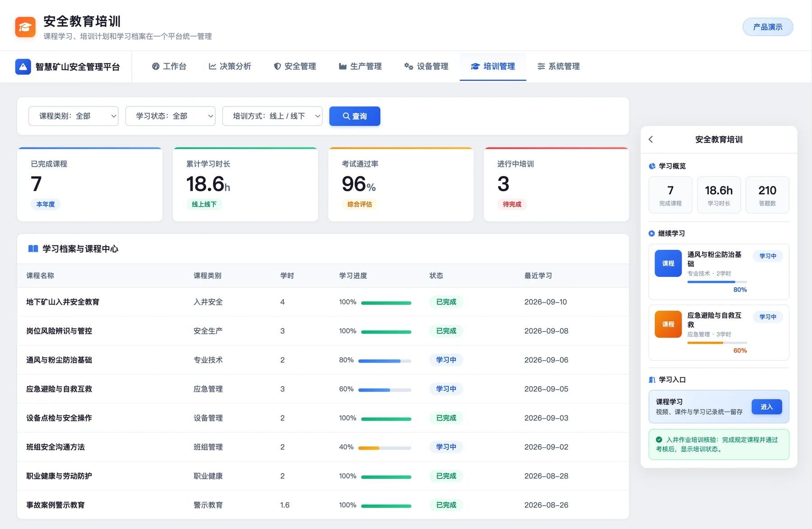Click the 学习中 badge on 通风与粉尘防治基础 card
This screenshot has height=529, width=812.
pyautogui.click(x=768, y=256)
